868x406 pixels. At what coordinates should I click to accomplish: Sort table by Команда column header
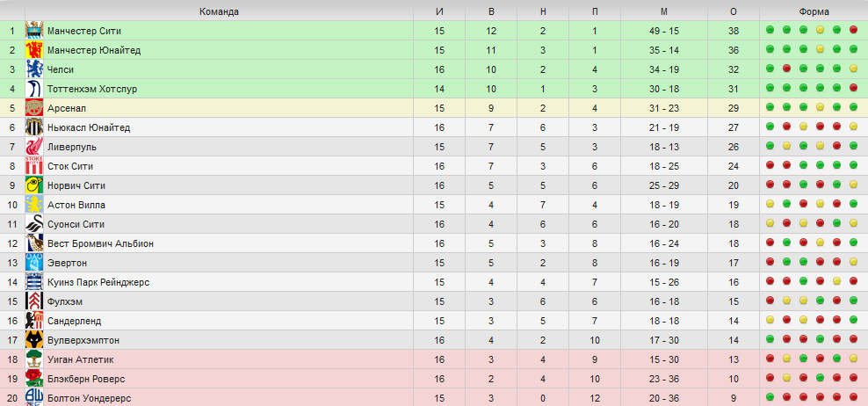(x=220, y=11)
